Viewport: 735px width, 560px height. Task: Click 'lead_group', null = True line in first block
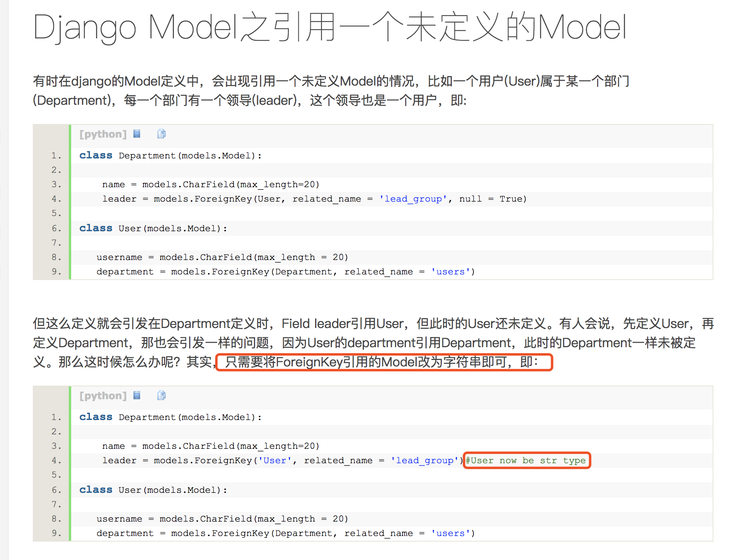(x=314, y=199)
